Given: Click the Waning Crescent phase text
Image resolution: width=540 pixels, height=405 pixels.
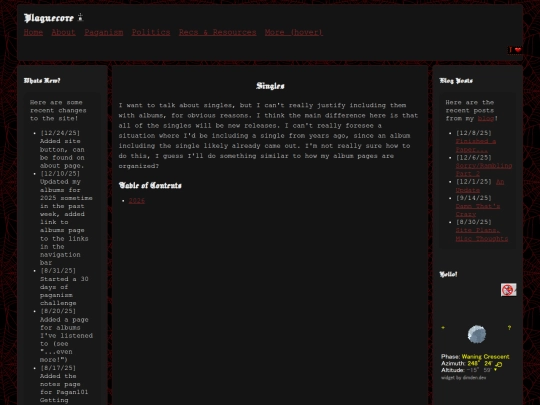Looking at the screenshot, I should click(486, 357).
